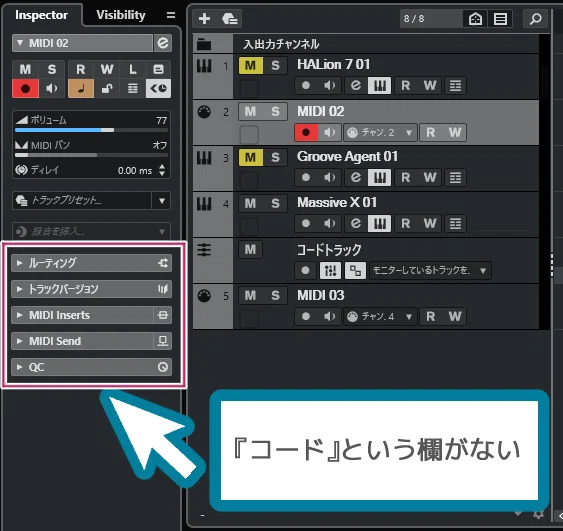Switch to the Visibility tab

pyautogui.click(x=121, y=15)
